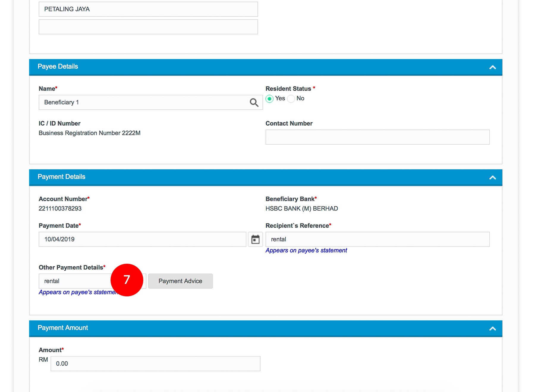Collapse the Payment Amount section chevron

click(x=492, y=328)
